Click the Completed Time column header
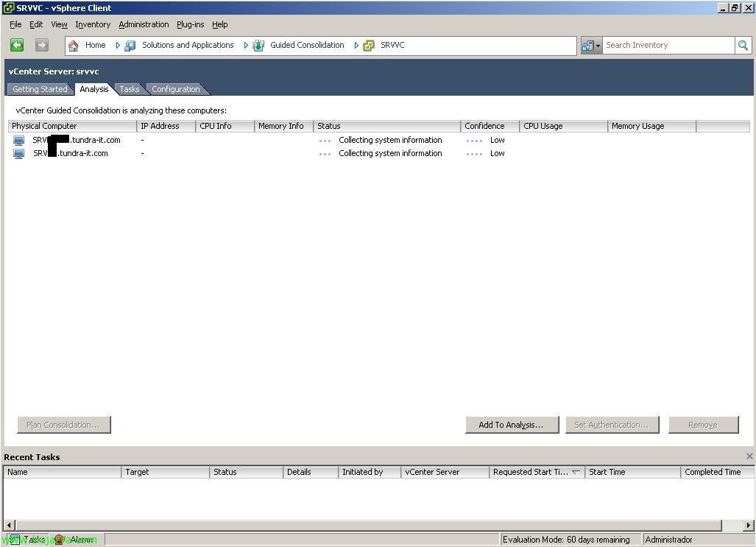This screenshot has width=756, height=547. pos(718,472)
